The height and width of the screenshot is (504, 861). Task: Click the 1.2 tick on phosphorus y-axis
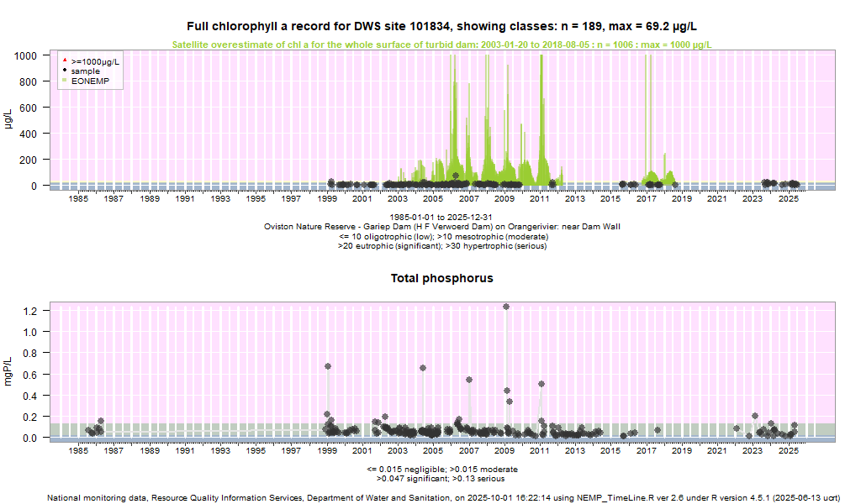coord(30,311)
